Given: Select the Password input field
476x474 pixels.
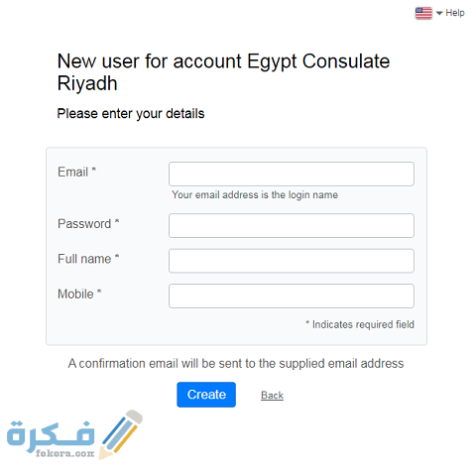Looking at the screenshot, I should click(x=292, y=225).
